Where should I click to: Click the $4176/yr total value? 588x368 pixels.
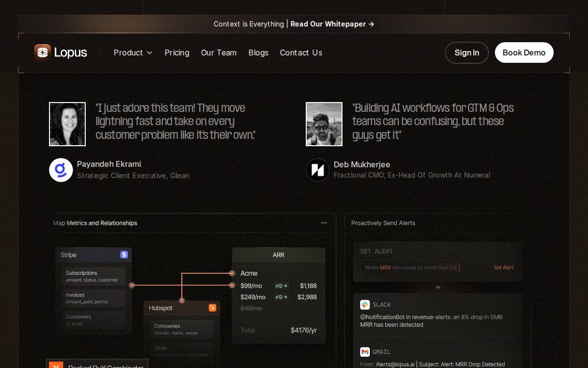click(304, 330)
